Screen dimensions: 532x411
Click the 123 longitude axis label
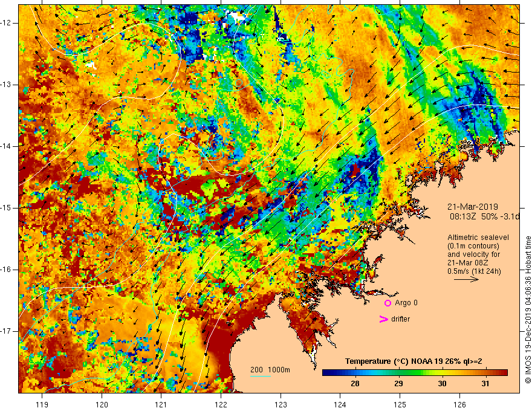[x=281, y=404]
